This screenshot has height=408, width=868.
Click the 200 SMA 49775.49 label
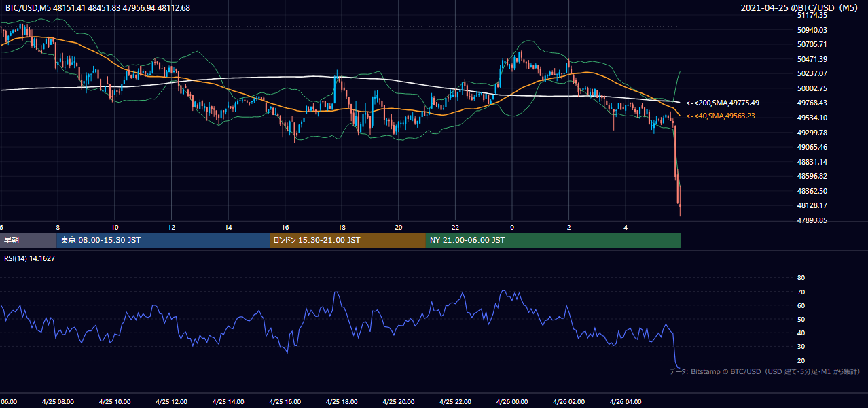723,103
